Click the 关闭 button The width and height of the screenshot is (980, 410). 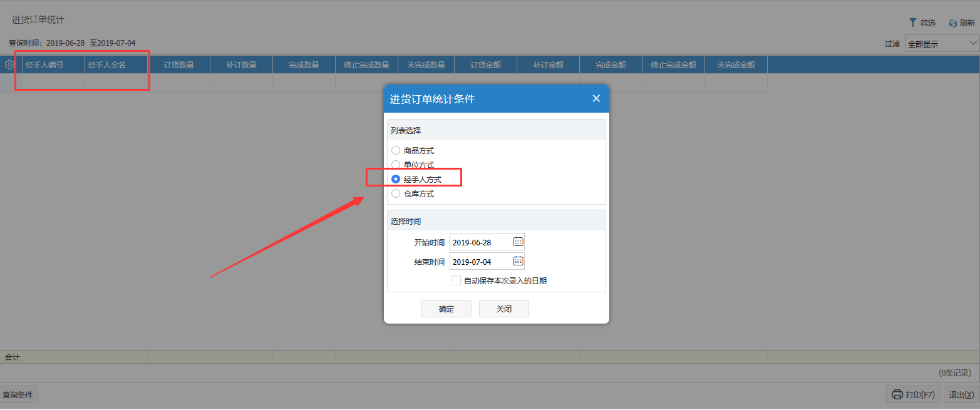click(504, 309)
